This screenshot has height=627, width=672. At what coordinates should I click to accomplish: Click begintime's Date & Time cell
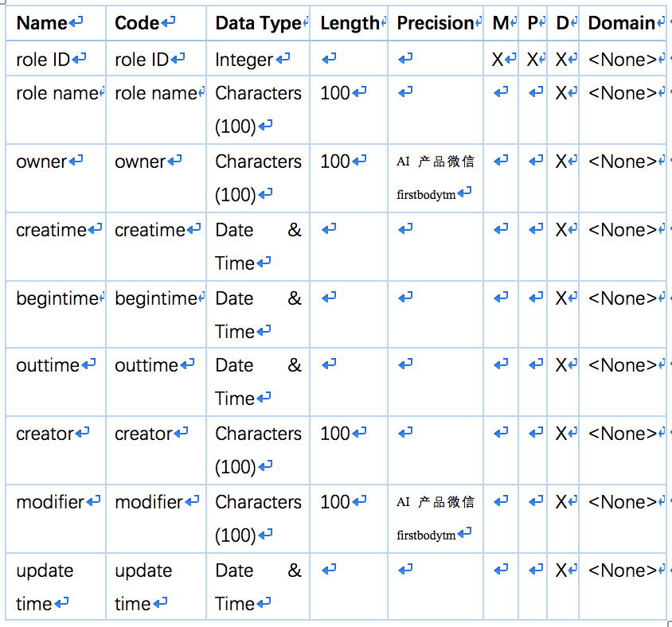click(x=258, y=314)
